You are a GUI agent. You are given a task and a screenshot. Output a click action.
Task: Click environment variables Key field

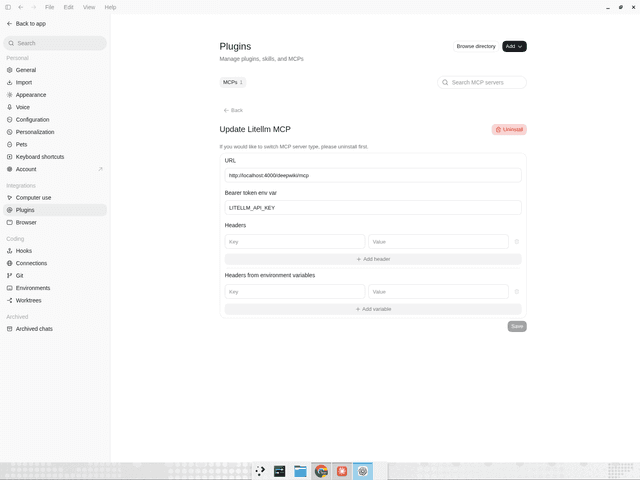point(295,292)
